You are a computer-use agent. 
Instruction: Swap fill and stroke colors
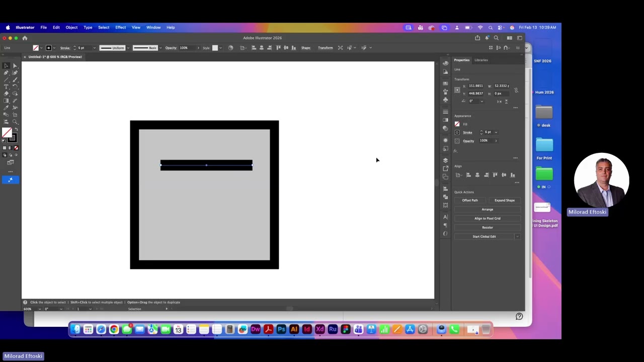click(x=17, y=129)
